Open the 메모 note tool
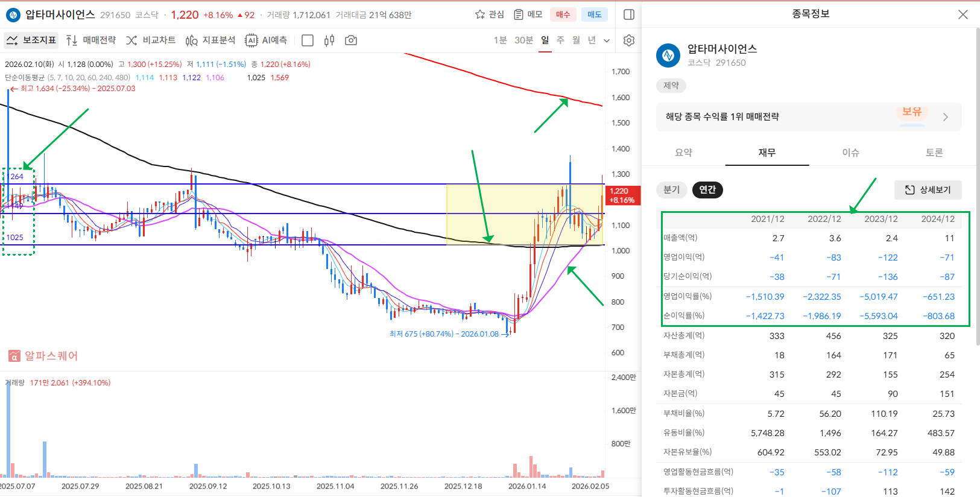 [528, 14]
